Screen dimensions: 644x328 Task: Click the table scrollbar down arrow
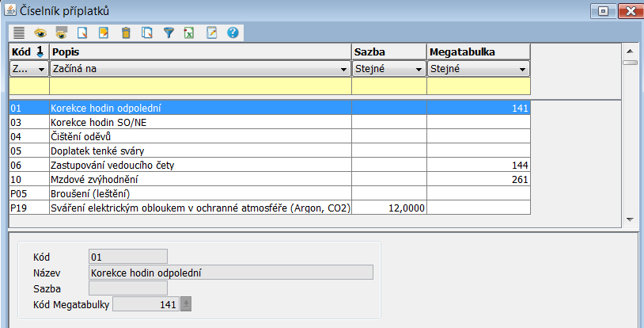pyautogui.click(x=630, y=219)
